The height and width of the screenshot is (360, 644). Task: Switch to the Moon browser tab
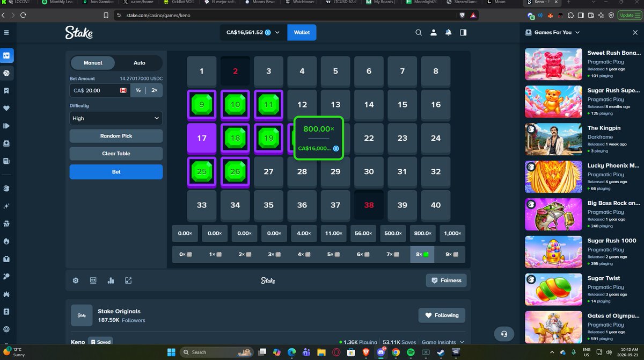(x=499, y=2)
